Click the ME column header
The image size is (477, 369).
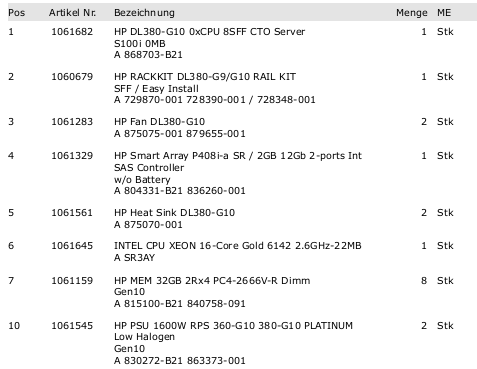(x=444, y=13)
